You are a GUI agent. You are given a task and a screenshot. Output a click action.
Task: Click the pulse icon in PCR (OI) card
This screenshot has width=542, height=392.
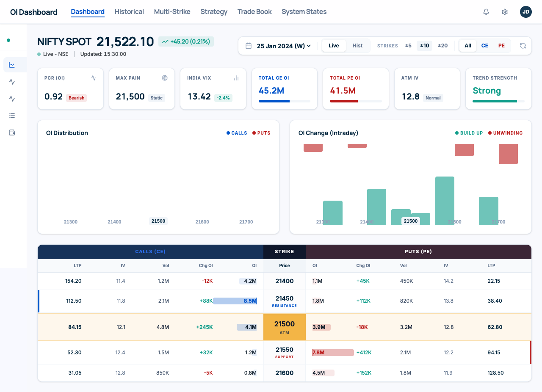(94, 78)
